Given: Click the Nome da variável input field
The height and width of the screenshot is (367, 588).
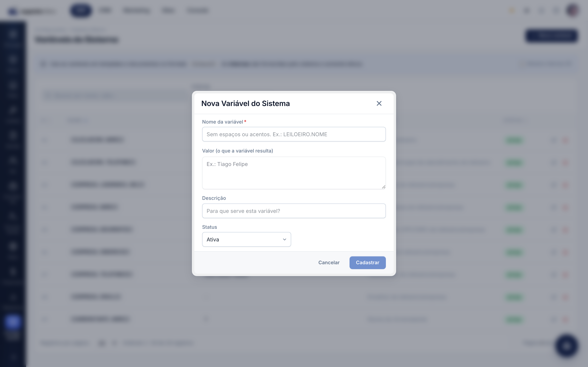Looking at the screenshot, I should [x=294, y=134].
